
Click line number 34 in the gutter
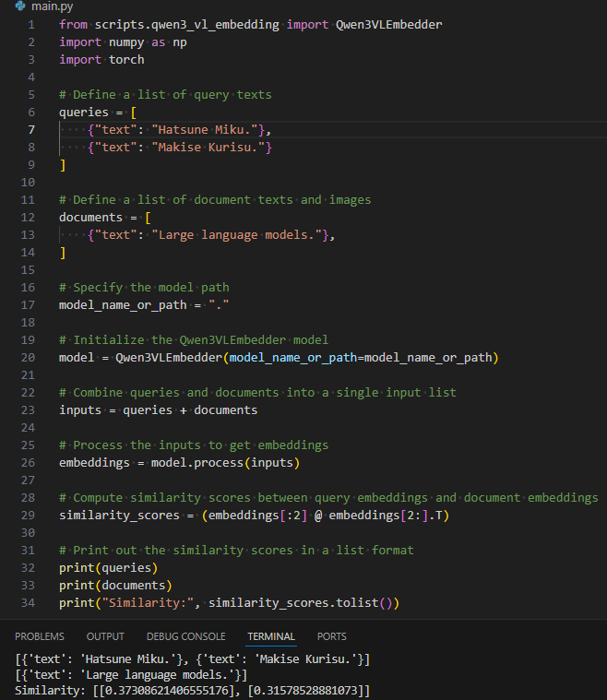(28, 602)
